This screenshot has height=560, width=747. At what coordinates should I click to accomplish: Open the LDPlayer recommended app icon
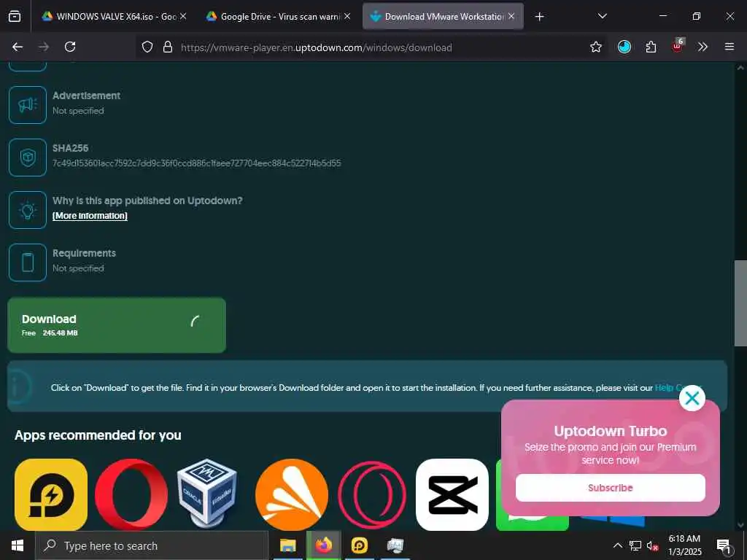pyautogui.click(x=51, y=495)
